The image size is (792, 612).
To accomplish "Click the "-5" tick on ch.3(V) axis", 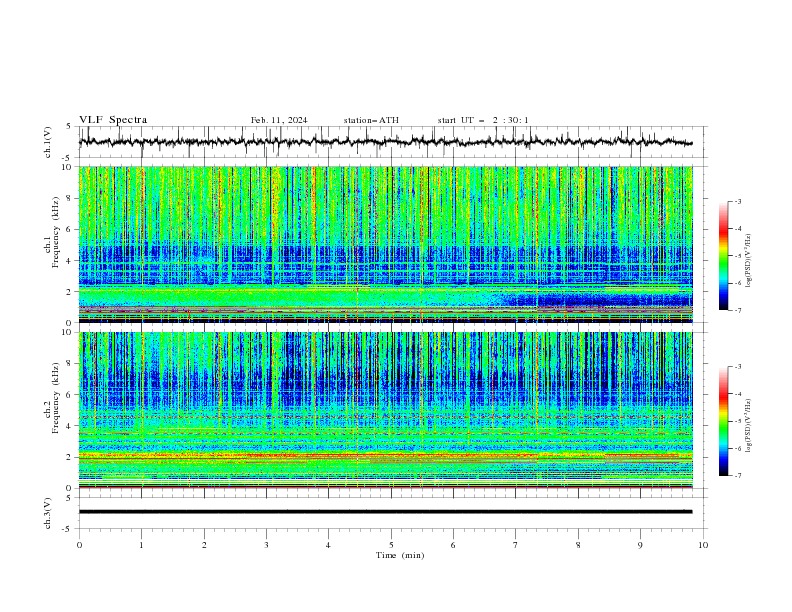I will (x=68, y=529).
